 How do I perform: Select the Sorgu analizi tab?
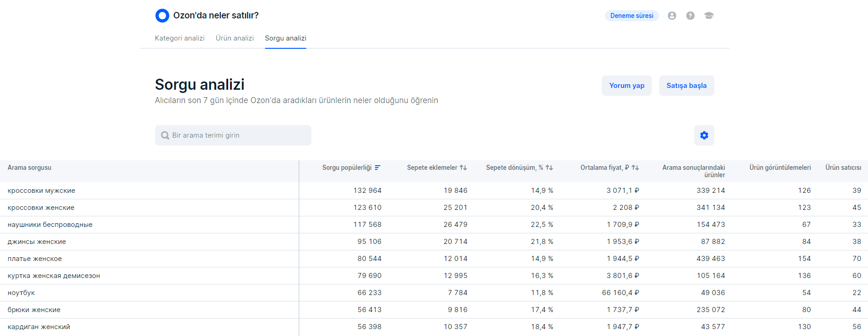(285, 38)
